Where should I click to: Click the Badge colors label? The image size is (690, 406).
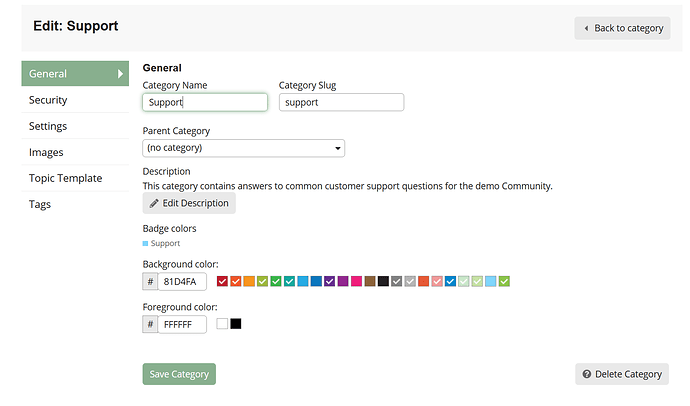[169, 229]
